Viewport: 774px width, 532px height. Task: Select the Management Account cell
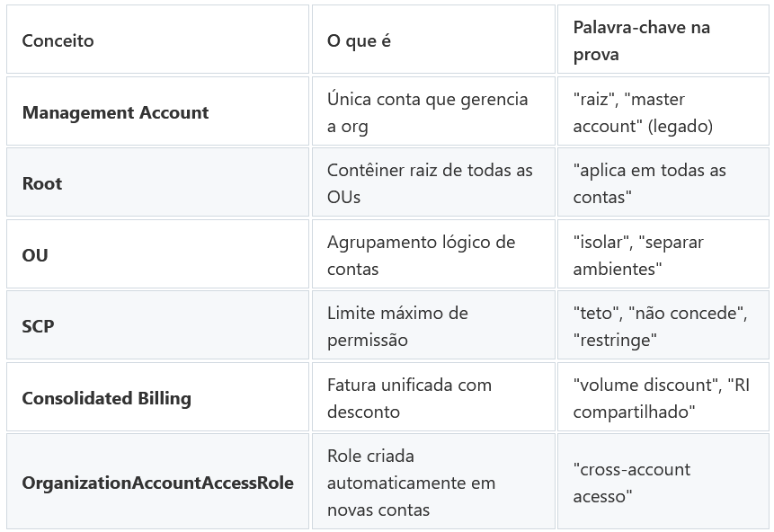157,111
